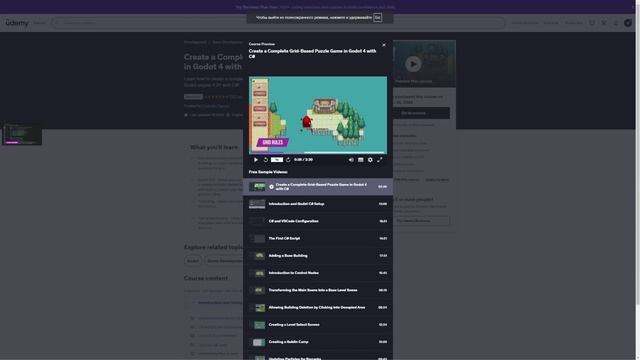Open the Creating a Level Select Screen sample
The image size is (640, 360).
318,324
